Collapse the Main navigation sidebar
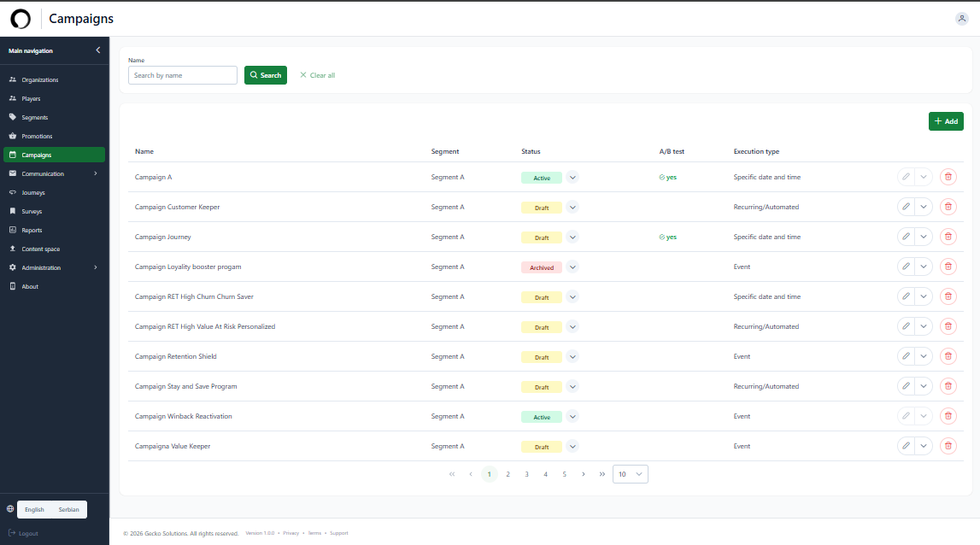 tap(97, 50)
